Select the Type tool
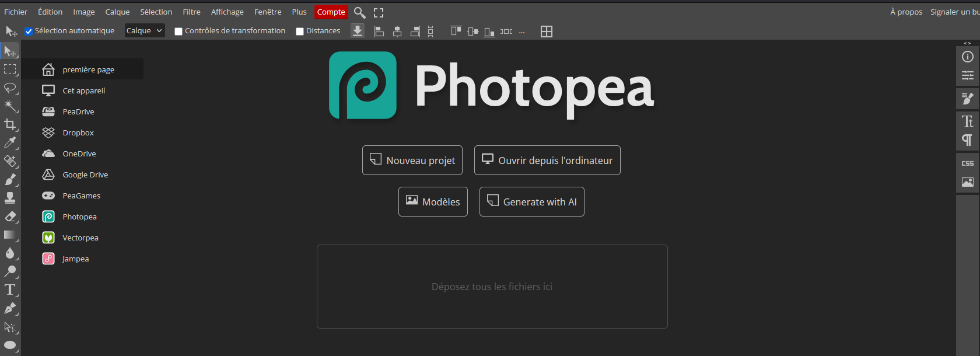The width and height of the screenshot is (980, 356). tap(10, 290)
